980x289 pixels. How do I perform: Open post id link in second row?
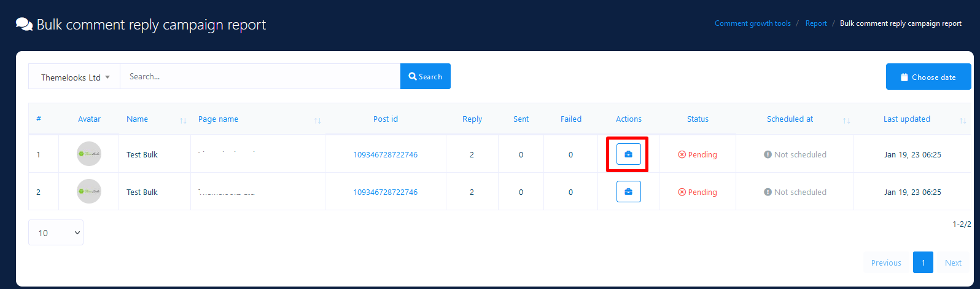coord(385,192)
